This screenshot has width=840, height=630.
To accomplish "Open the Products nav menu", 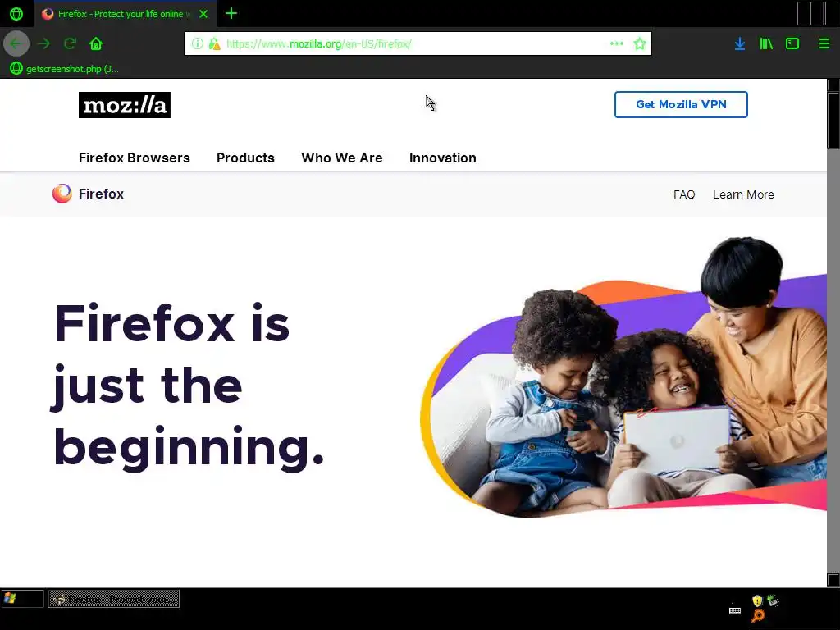I will 245,158.
